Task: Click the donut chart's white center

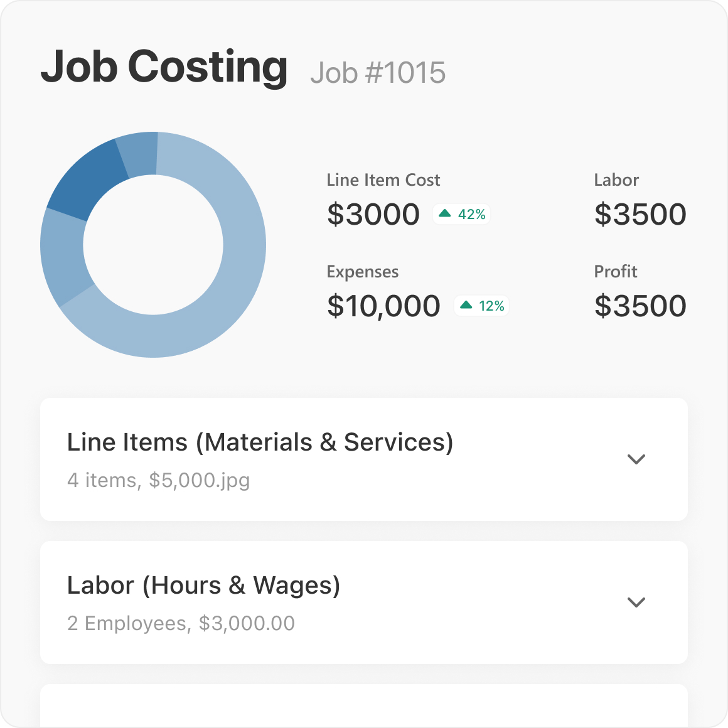Action: pos(153,245)
